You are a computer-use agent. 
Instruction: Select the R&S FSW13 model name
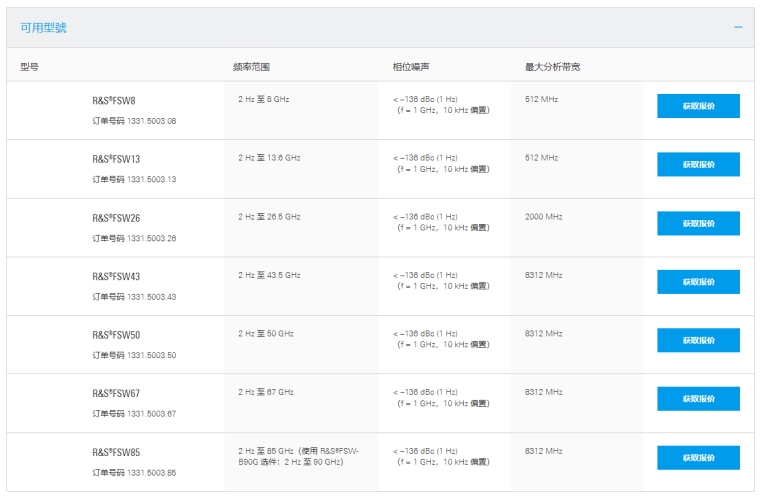[116, 159]
